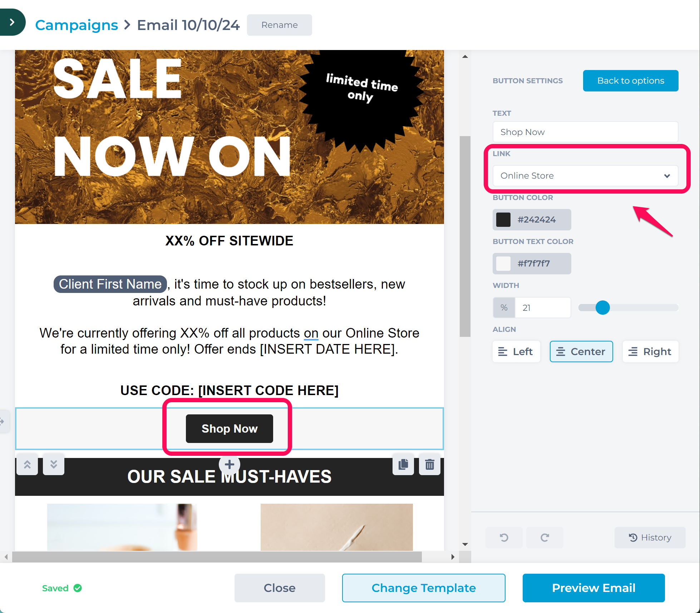The image size is (700, 613).
Task: Expand the collapsed sidebar arrow
Action: [12, 22]
